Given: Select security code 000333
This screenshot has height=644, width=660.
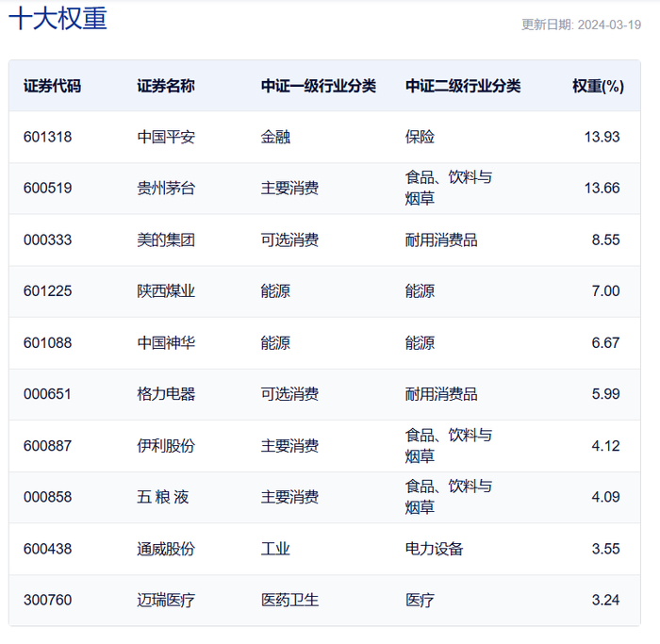Looking at the screenshot, I should (47, 239).
